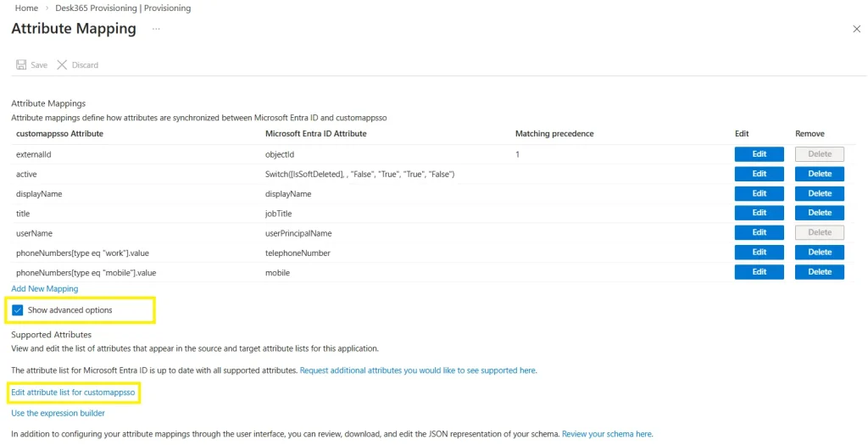
Task: Delete the displayName mapping
Action: (820, 193)
